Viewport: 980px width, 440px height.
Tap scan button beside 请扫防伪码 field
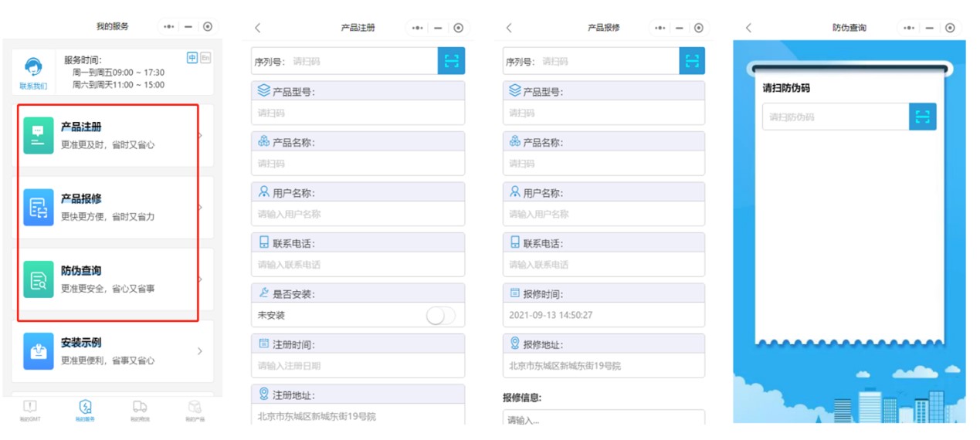click(922, 117)
